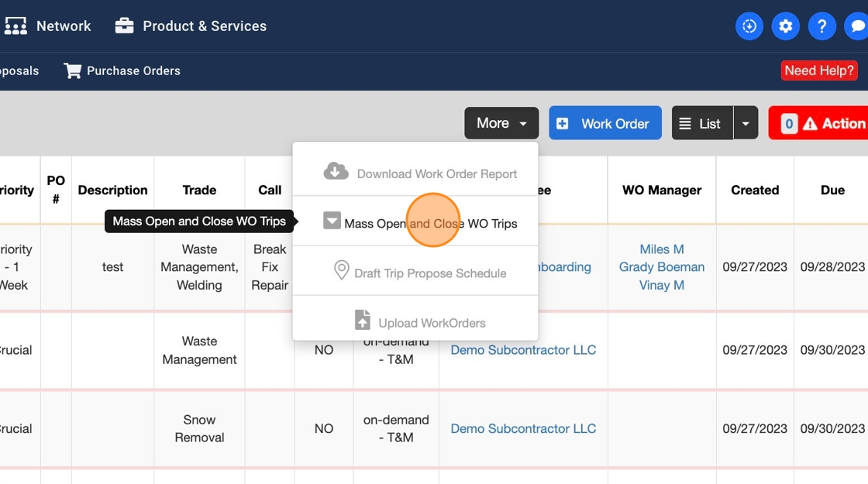
Task: Collapse the More dropdown button
Action: [501, 124]
